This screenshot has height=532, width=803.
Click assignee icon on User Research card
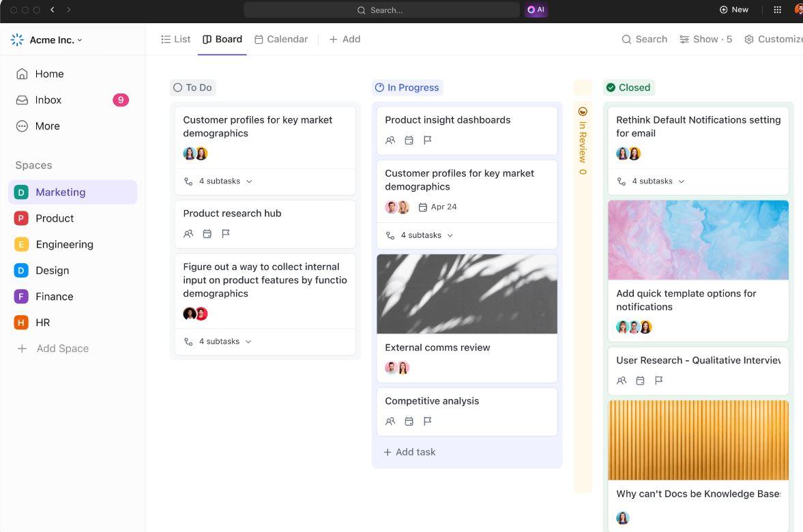point(622,381)
